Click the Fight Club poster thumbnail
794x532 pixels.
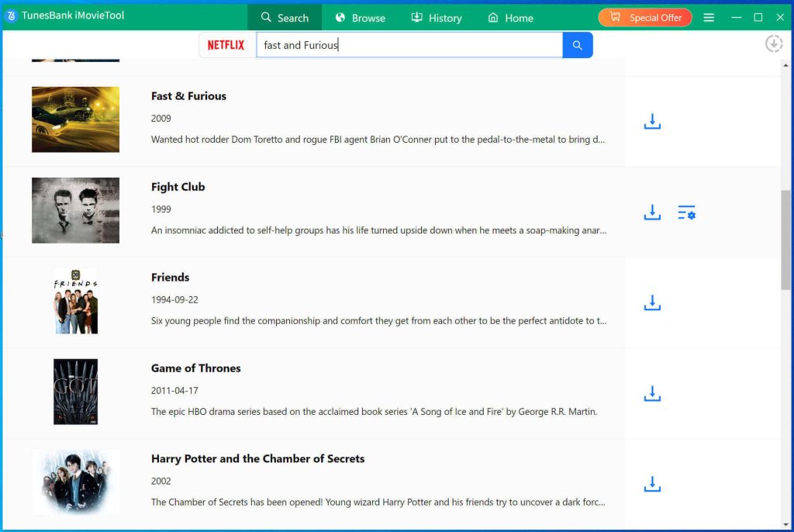click(x=75, y=210)
